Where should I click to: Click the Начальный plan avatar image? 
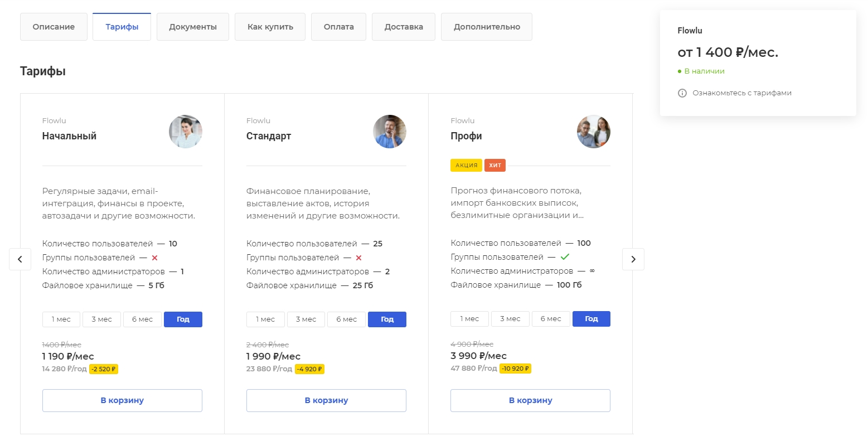click(x=186, y=132)
